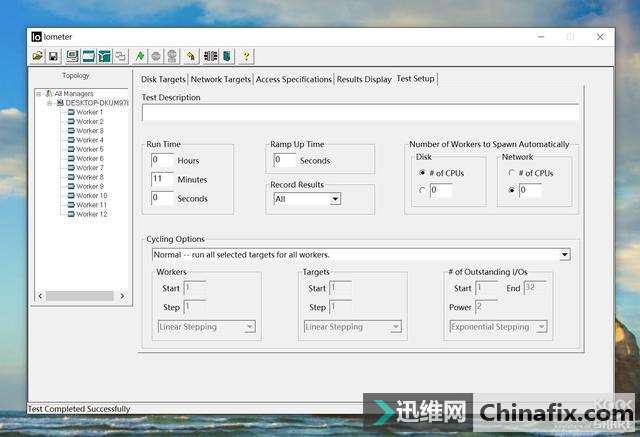Add a new network worker
The width and height of the screenshot is (640, 437).
[104, 56]
